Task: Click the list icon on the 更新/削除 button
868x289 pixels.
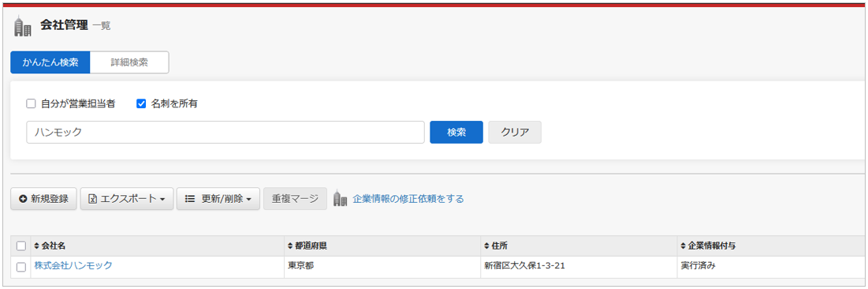Action: (x=189, y=198)
